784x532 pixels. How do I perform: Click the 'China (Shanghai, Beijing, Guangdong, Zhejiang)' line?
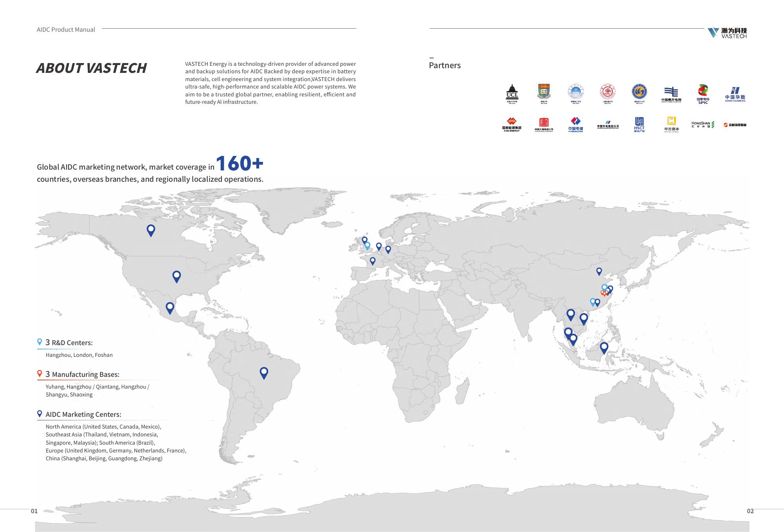[x=104, y=458]
